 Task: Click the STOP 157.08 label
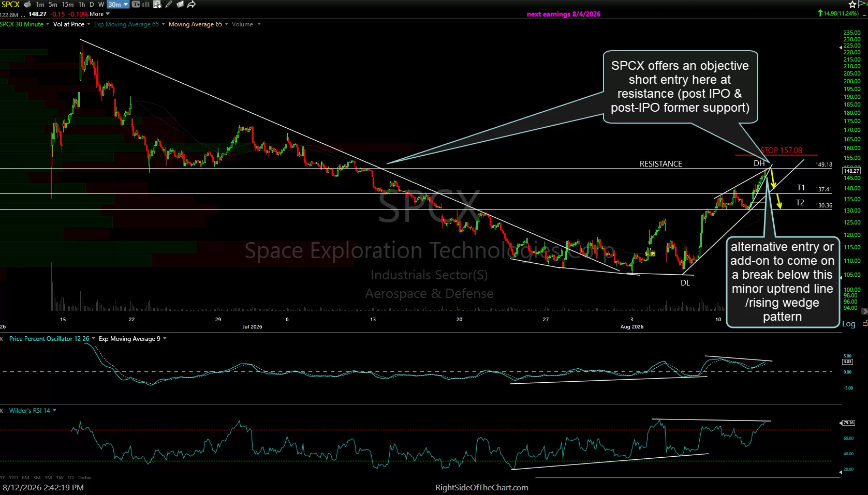point(781,151)
